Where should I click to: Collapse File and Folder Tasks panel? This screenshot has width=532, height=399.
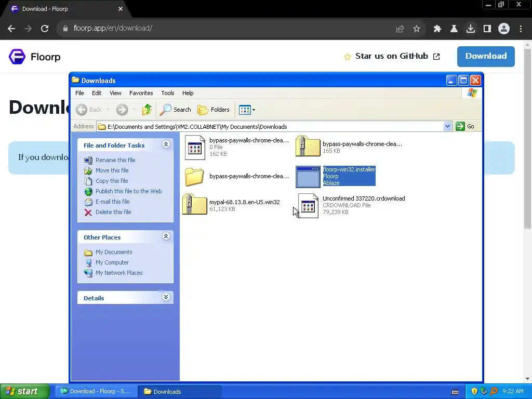166,144
